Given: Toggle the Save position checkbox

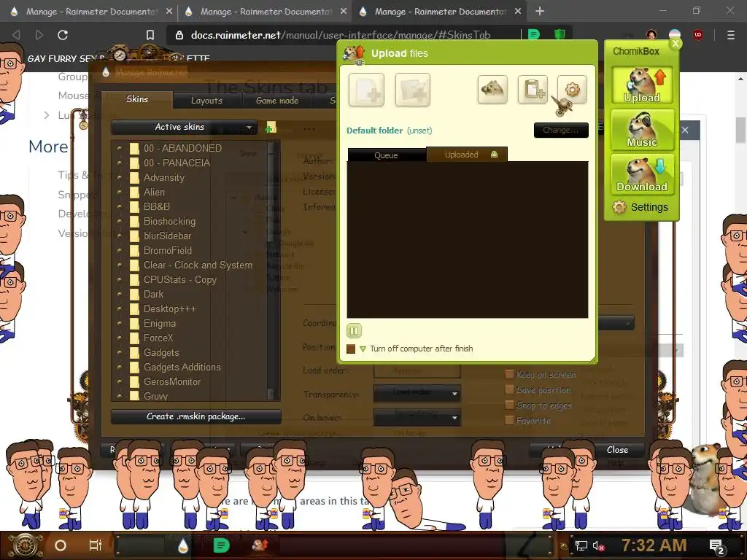Looking at the screenshot, I should click(509, 389).
